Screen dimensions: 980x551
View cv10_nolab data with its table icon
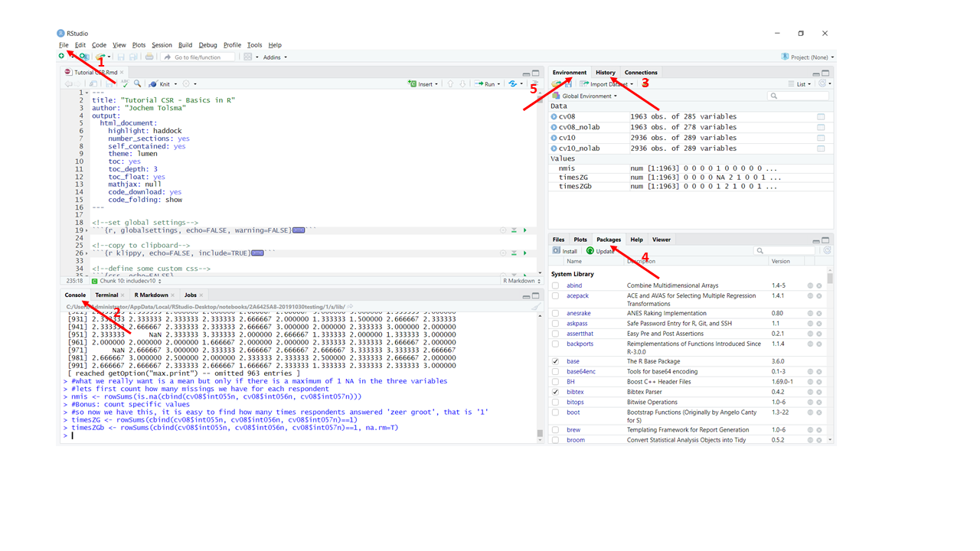821,148
